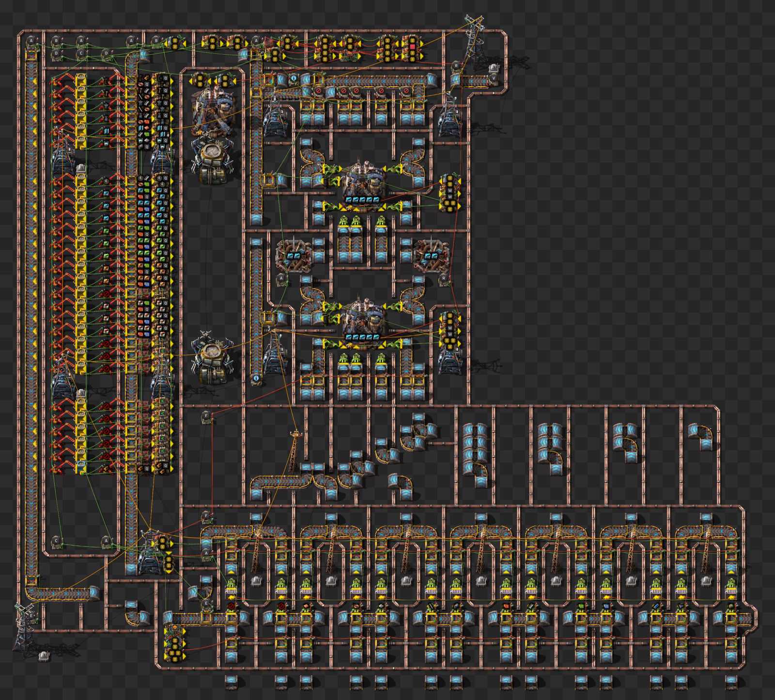Select the combinator pair above the electromagnetic plant
This screenshot has height=700, width=775.
[x=212, y=80]
